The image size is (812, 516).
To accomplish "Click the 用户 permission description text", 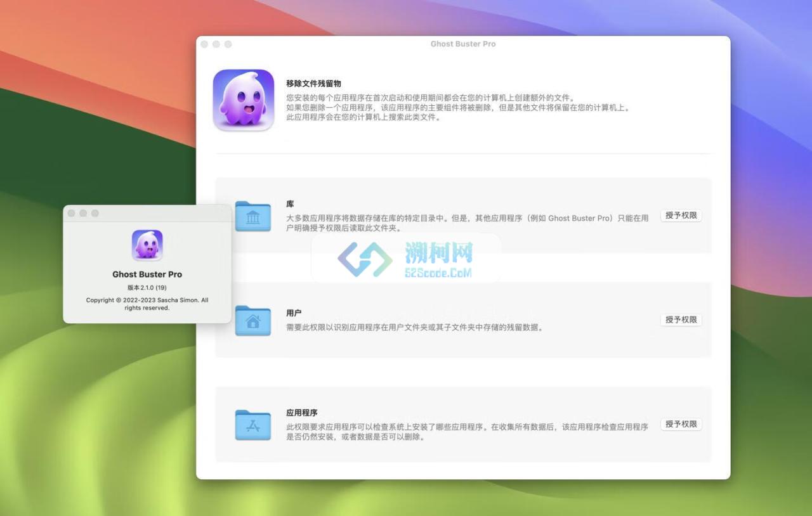I will [415, 328].
